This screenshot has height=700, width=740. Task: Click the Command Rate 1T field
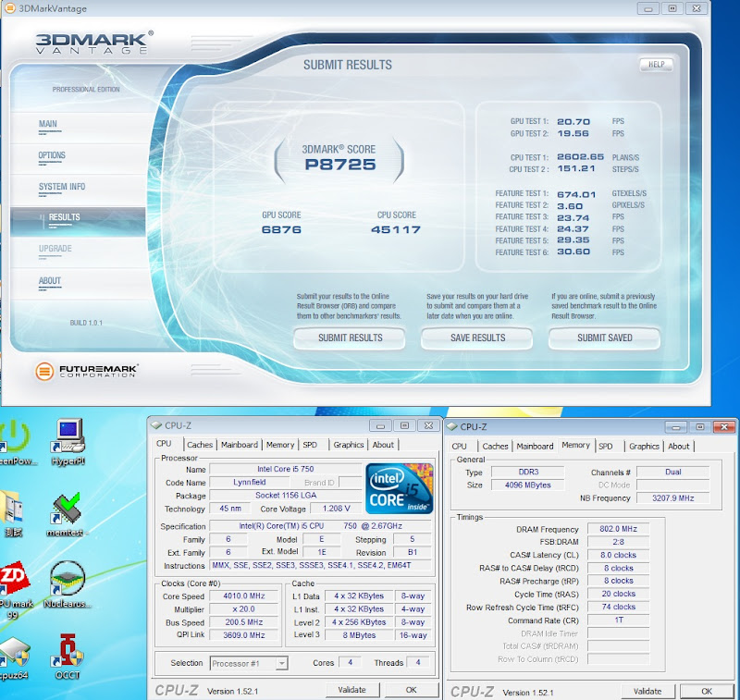(x=618, y=620)
